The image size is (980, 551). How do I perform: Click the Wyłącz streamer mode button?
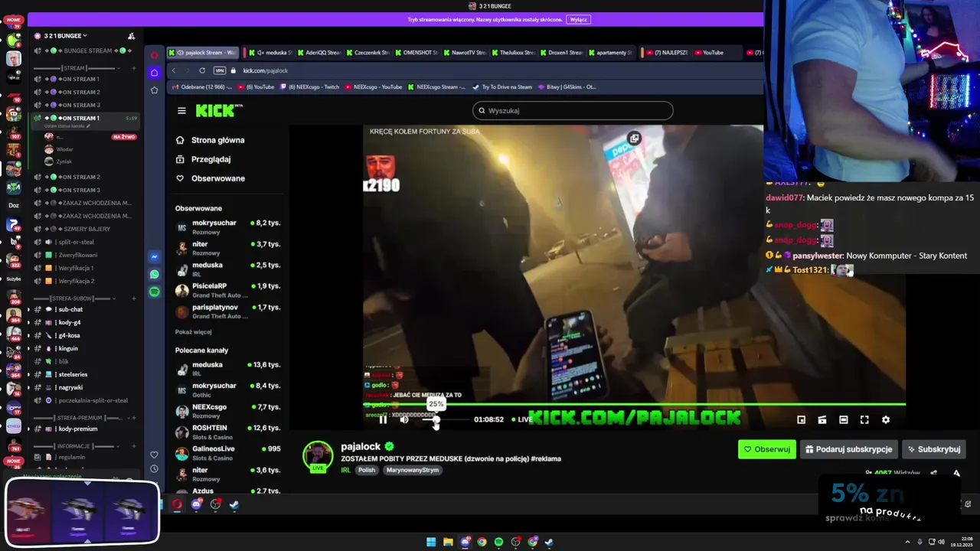coord(579,19)
